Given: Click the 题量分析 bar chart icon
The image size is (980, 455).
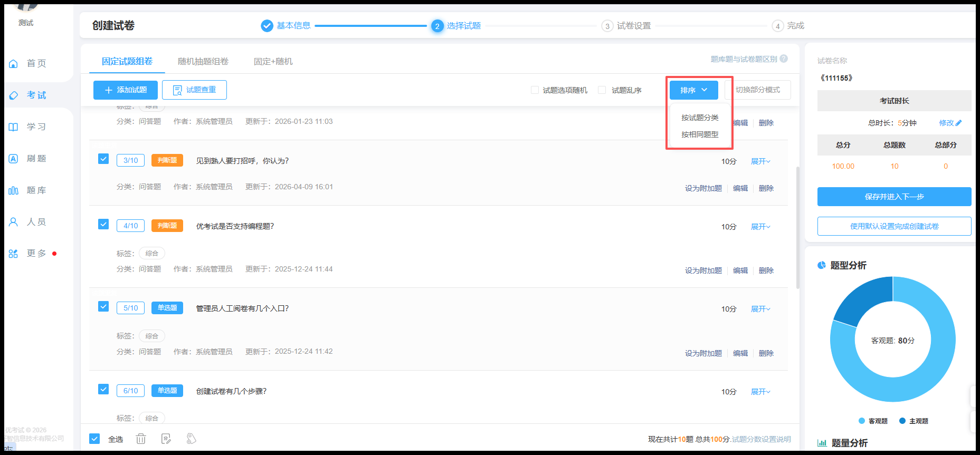Looking at the screenshot, I should 822,443.
